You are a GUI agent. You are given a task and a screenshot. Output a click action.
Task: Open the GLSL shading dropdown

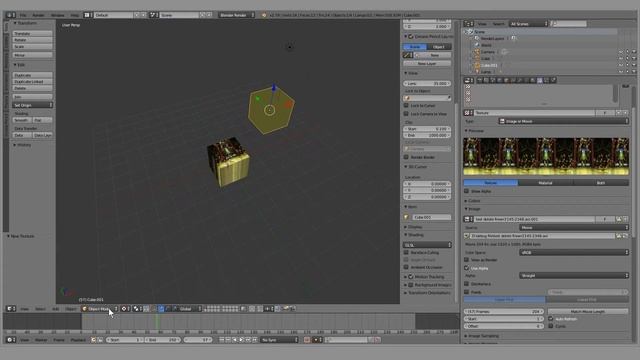coord(427,245)
